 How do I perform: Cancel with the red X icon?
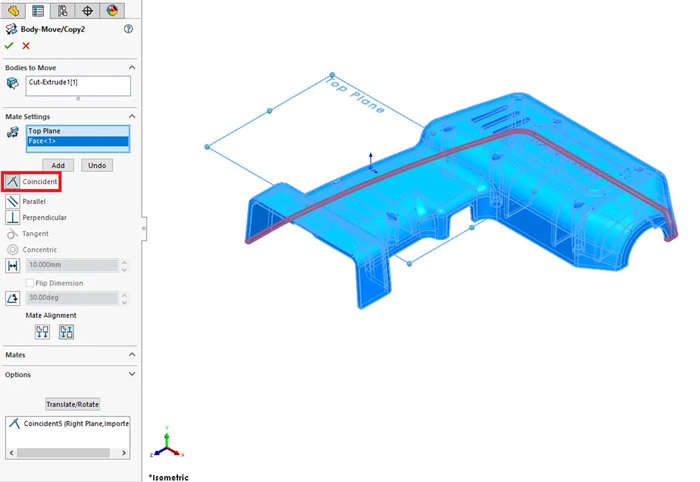coord(26,46)
